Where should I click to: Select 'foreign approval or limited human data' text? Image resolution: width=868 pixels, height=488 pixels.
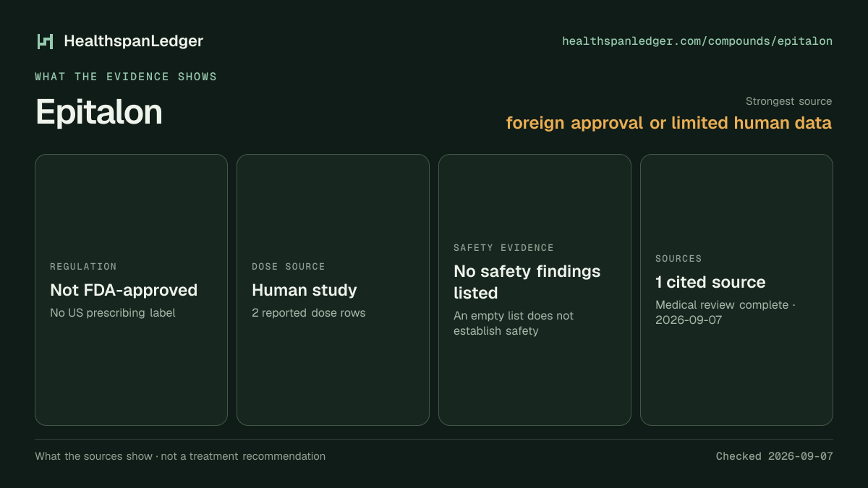pyautogui.click(x=669, y=123)
